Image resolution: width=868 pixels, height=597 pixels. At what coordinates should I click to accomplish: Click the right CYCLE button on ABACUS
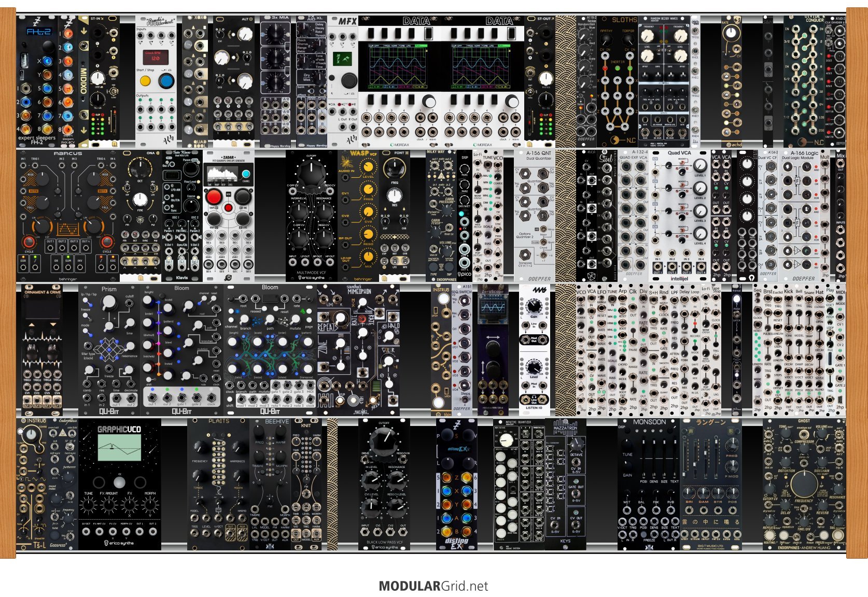coord(107,242)
